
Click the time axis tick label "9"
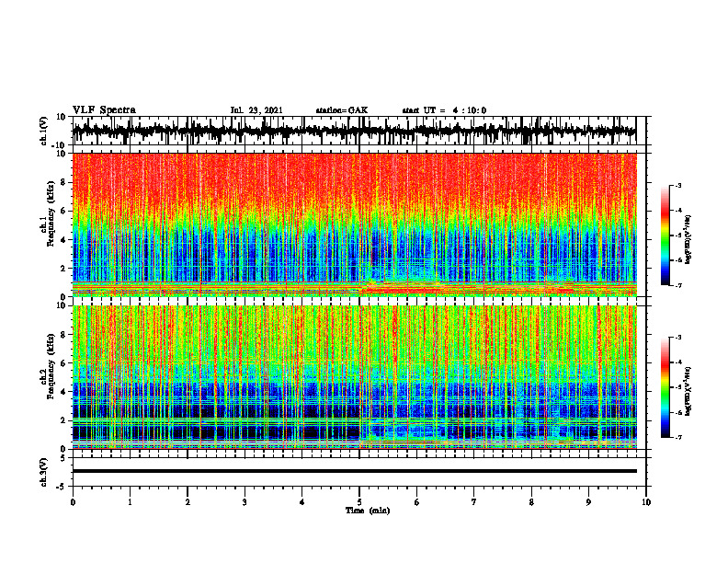(588, 501)
